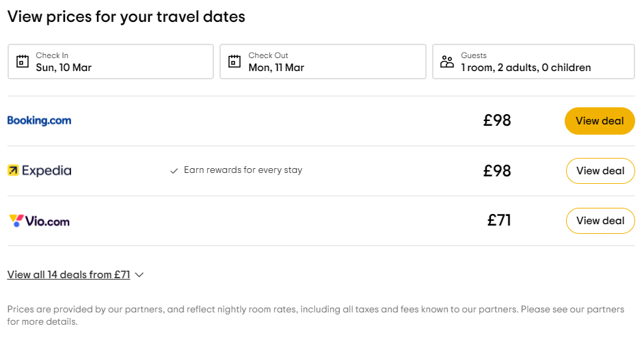Click the Vio.com logo

39,221
